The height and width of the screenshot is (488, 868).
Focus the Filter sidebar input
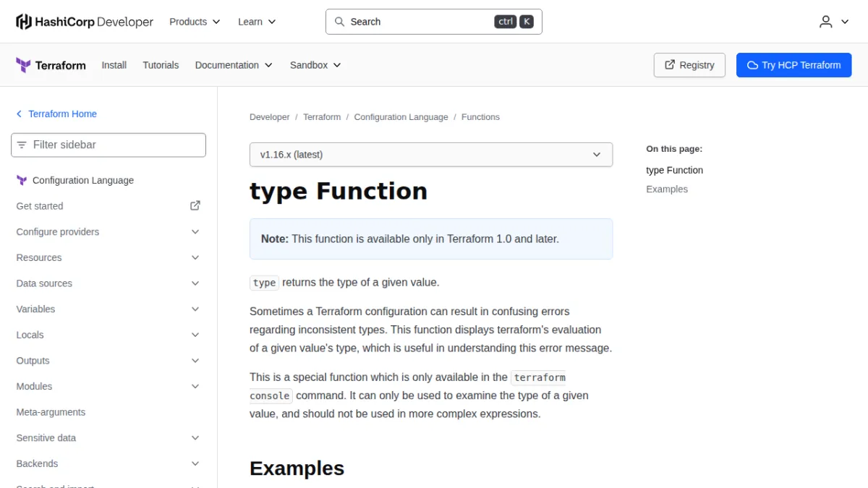click(109, 145)
